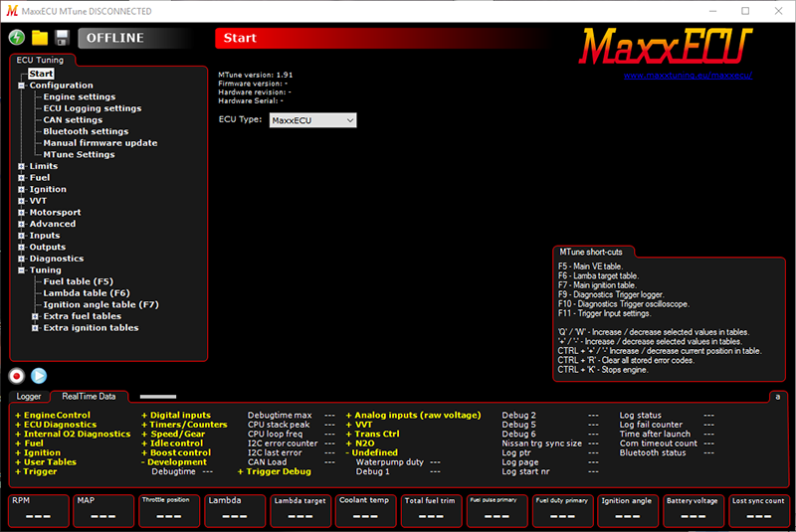Collapse the Configuration tree node
This screenshot has width=796, height=532.
[x=21, y=86]
